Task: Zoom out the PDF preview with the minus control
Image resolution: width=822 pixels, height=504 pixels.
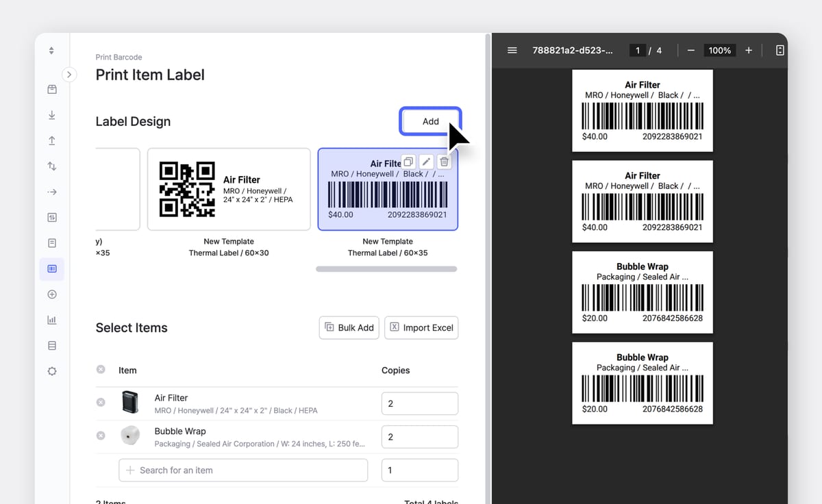Action: pos(690,50)
